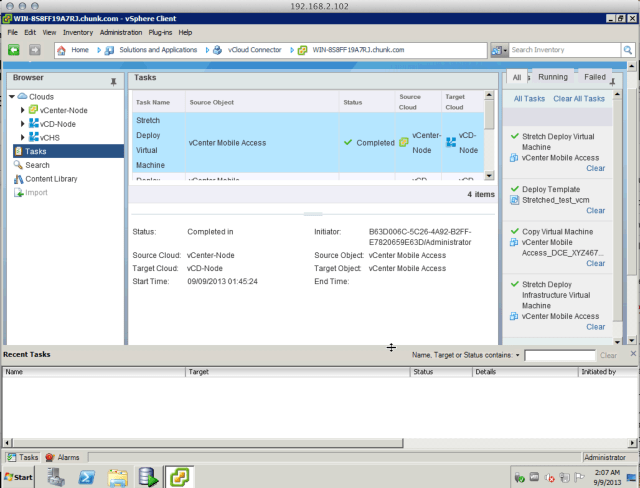Click the Recent Tasks filter text field
The height and width of the screenshot is (488, 640).
click(x=560, y=355)
